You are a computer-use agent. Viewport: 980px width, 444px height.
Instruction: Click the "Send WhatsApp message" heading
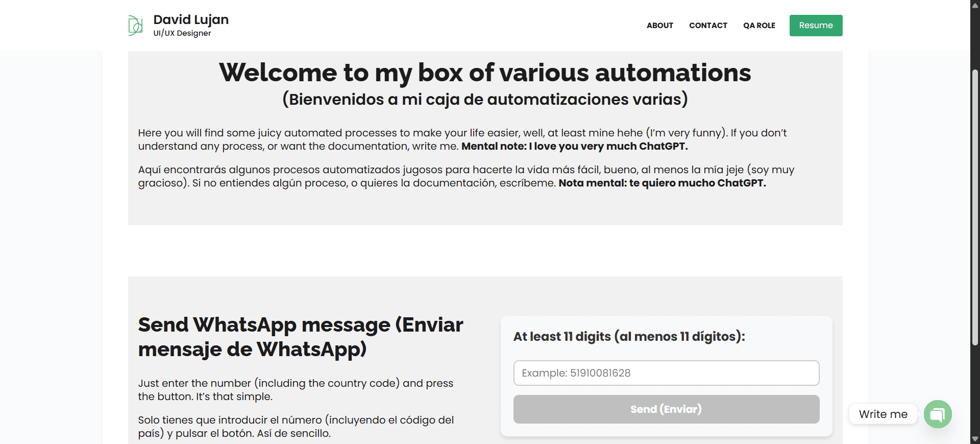click(x=301, y=337)
